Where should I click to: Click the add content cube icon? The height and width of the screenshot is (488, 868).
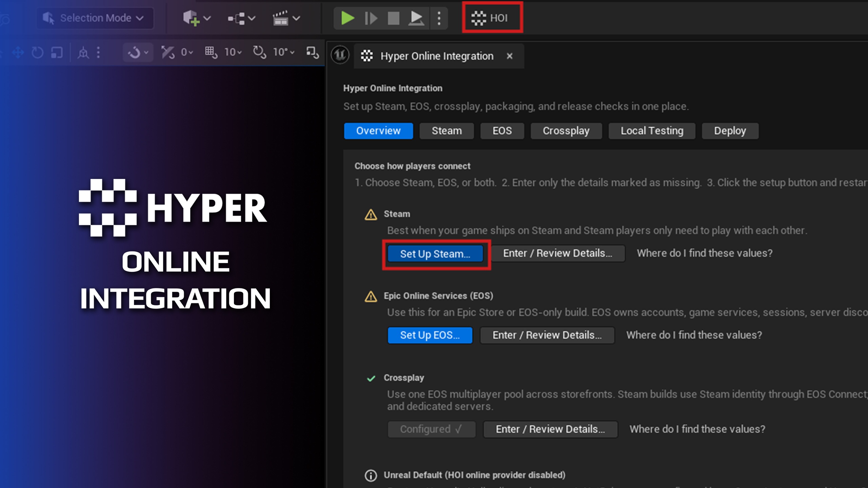191,18
